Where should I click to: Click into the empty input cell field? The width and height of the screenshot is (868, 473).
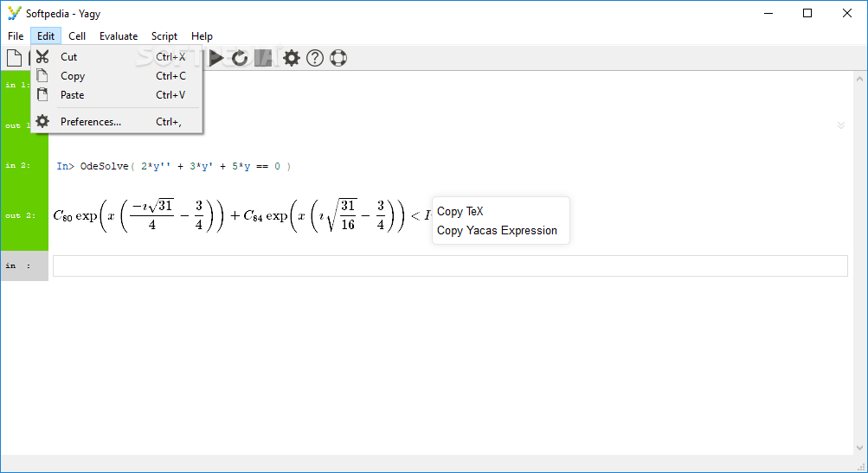click(450, 265)
